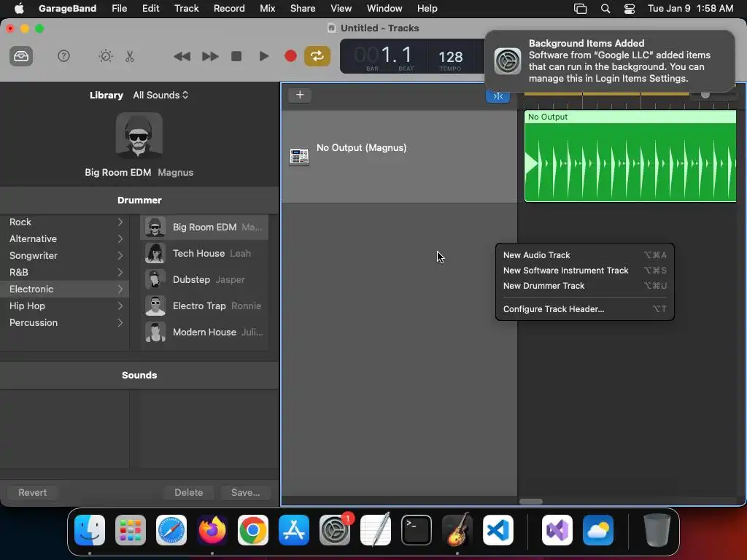This screenshot has width=747, height=560.
Task: Click the Delete button in Library
Action: 189,492
